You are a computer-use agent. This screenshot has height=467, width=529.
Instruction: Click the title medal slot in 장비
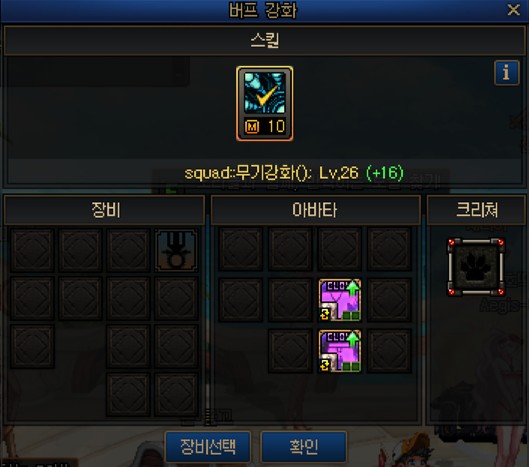[x=176, y=250]
